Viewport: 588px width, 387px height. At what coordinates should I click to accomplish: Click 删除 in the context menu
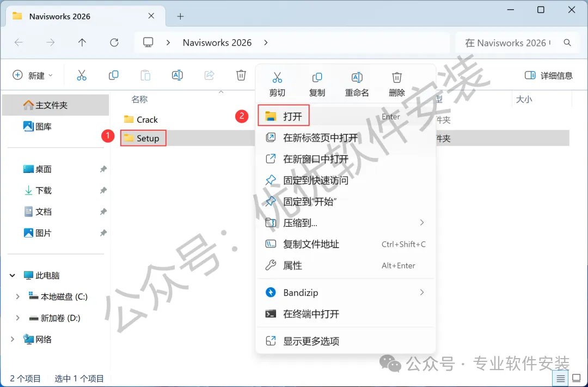397,84
